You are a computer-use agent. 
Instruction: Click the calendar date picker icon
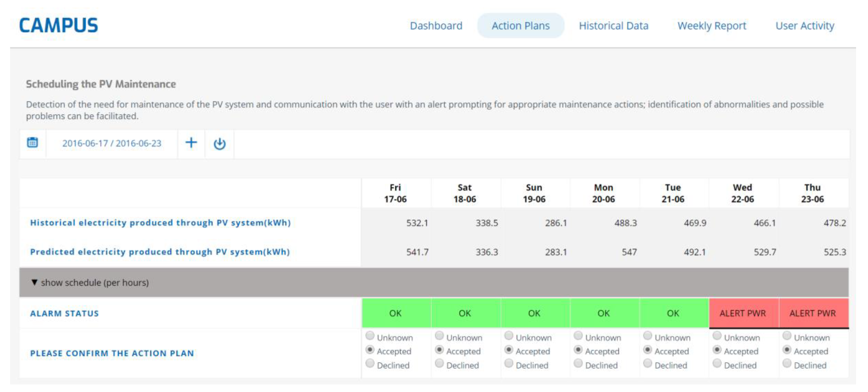[32, 143]
